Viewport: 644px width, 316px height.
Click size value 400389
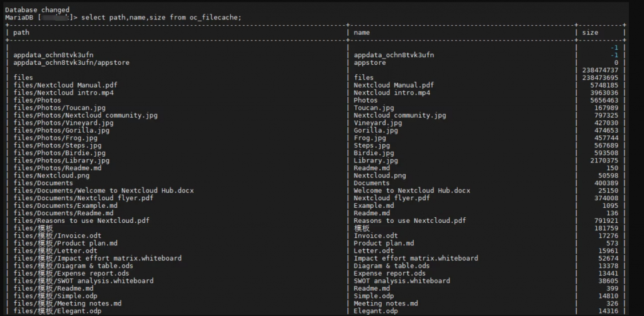pyautogui.click(x=606, y=183)
